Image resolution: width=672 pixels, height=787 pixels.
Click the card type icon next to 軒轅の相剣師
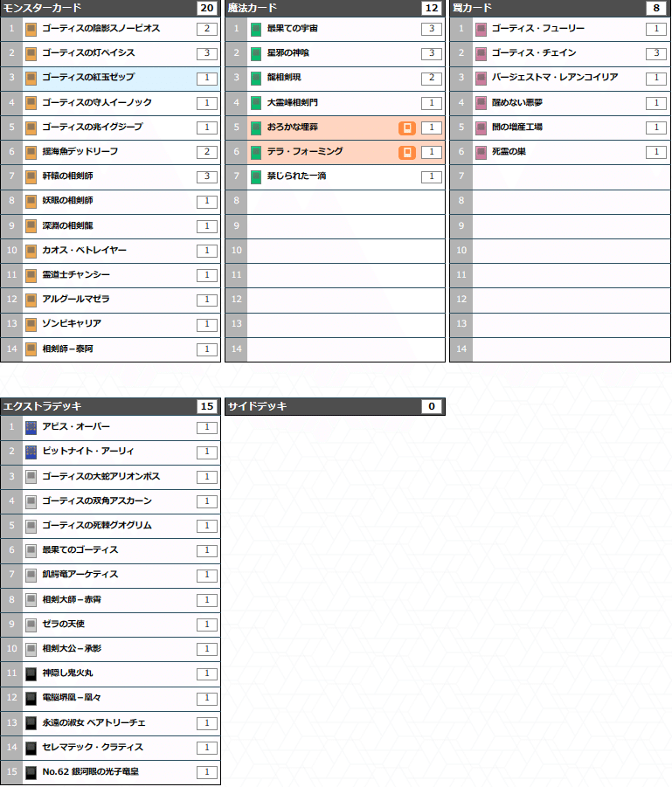click(x=31, y=176)
